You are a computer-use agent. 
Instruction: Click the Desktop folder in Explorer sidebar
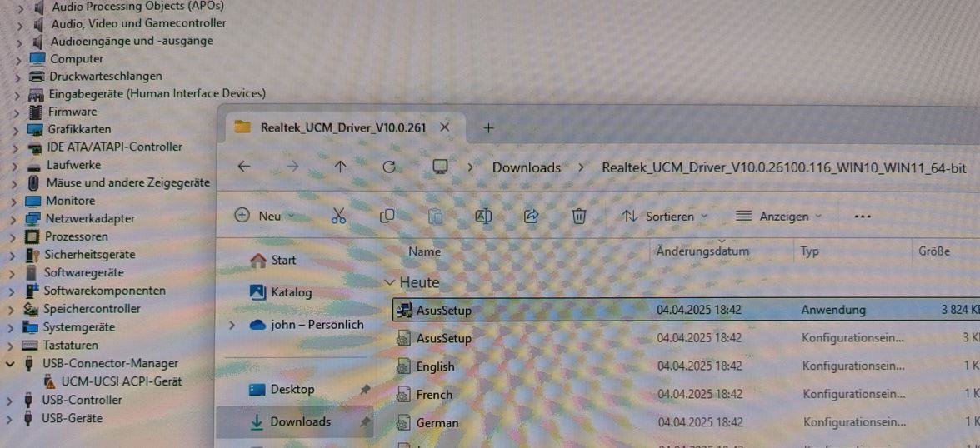pos(282,389)
